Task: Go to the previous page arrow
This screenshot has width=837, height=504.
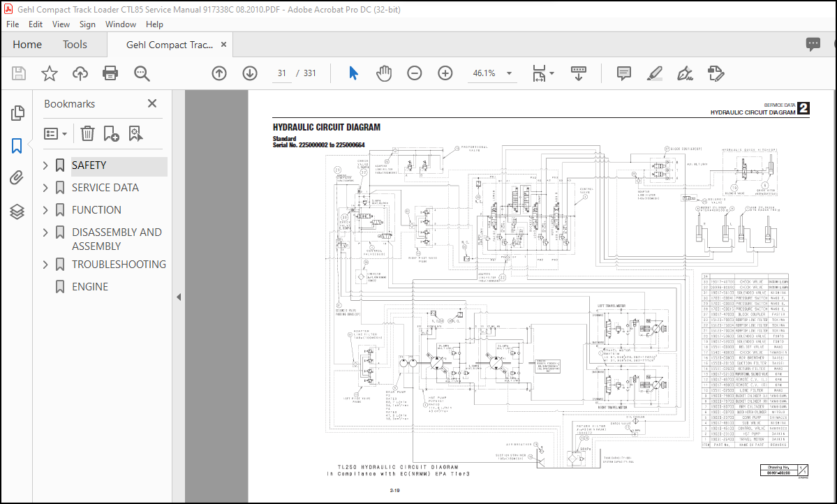Action: (219, 73)
